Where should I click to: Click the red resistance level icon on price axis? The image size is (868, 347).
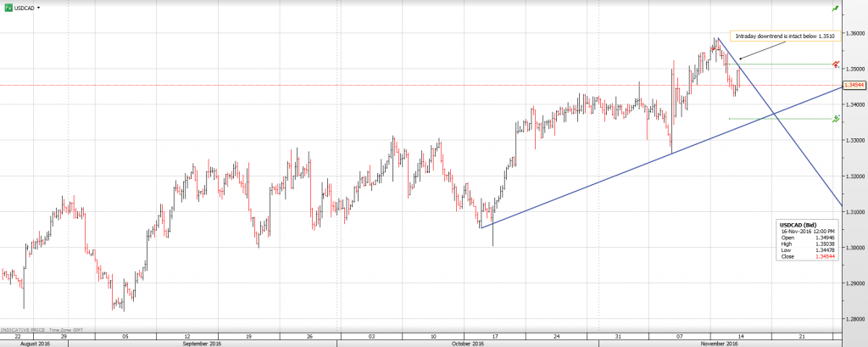click(837, 64)
